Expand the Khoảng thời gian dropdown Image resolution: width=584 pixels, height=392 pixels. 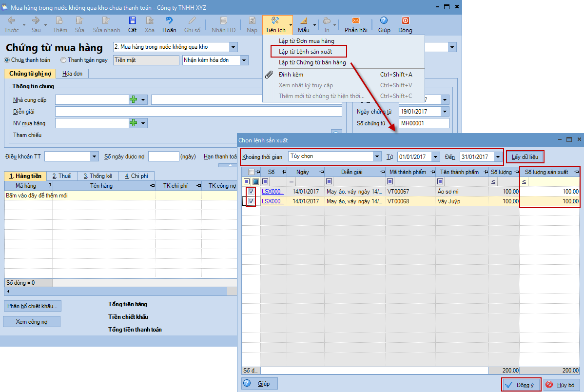coord(377,157)
